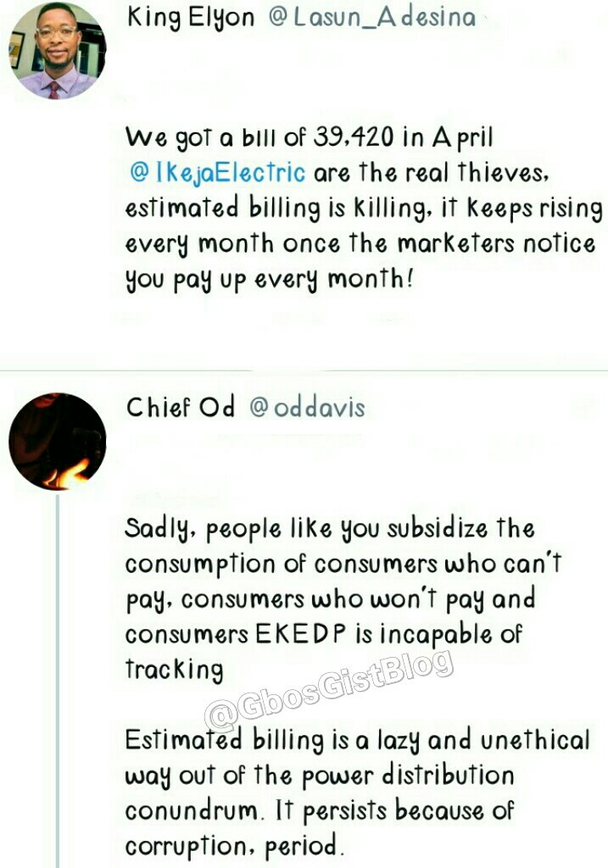This screenshot has height=868, width=608.
Task: Click the word 'tracking' in reply
Action: click(175, 670)
